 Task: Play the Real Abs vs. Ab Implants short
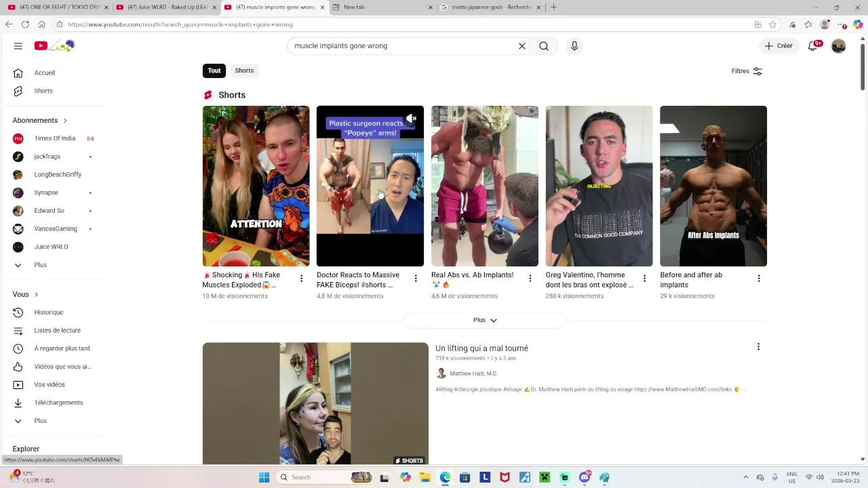click(x=485, y=186)
